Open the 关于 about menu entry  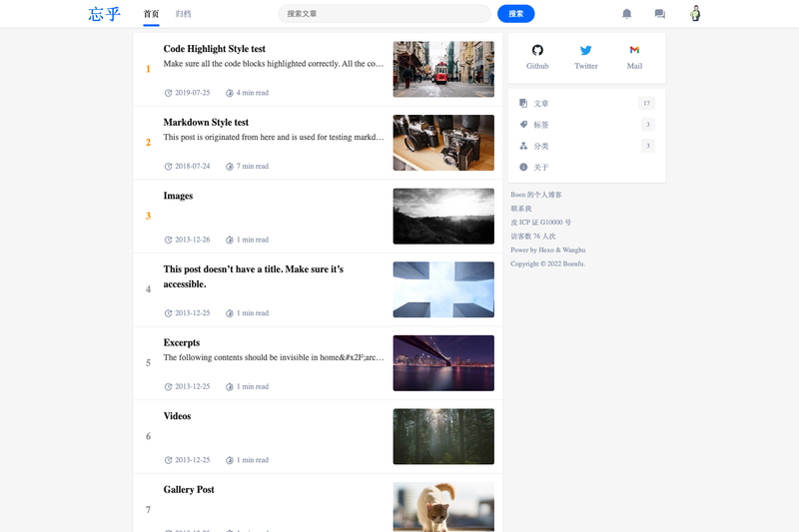click(586, 167)
